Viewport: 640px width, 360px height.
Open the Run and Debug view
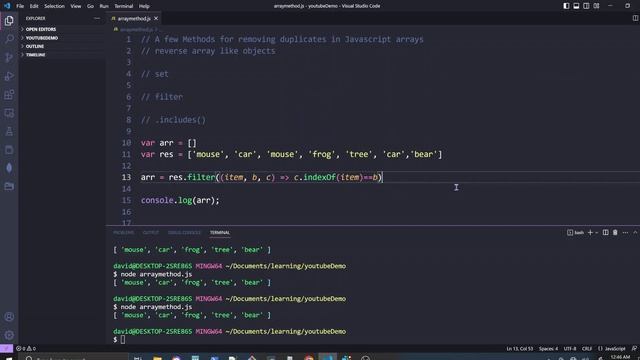(9, 76)
